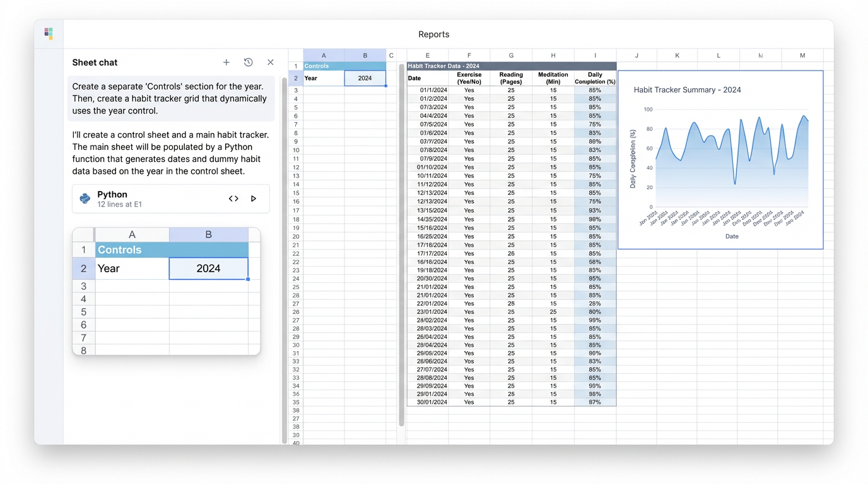Select column M header in the sheet

(x=802, y=55)
